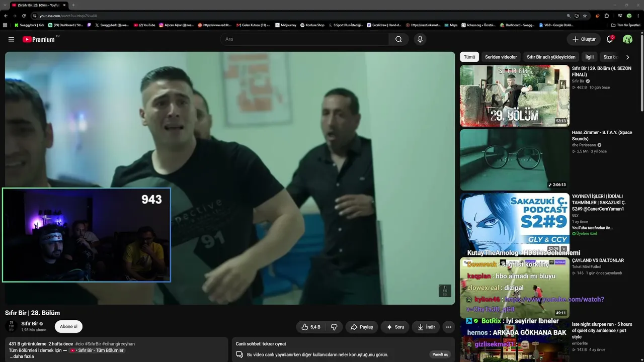The width and height of the screenshot is (644, 362).
Task: Open the Hans Zimmer S.T.A.Y. thumbnail
Action: tap(515, 160)
